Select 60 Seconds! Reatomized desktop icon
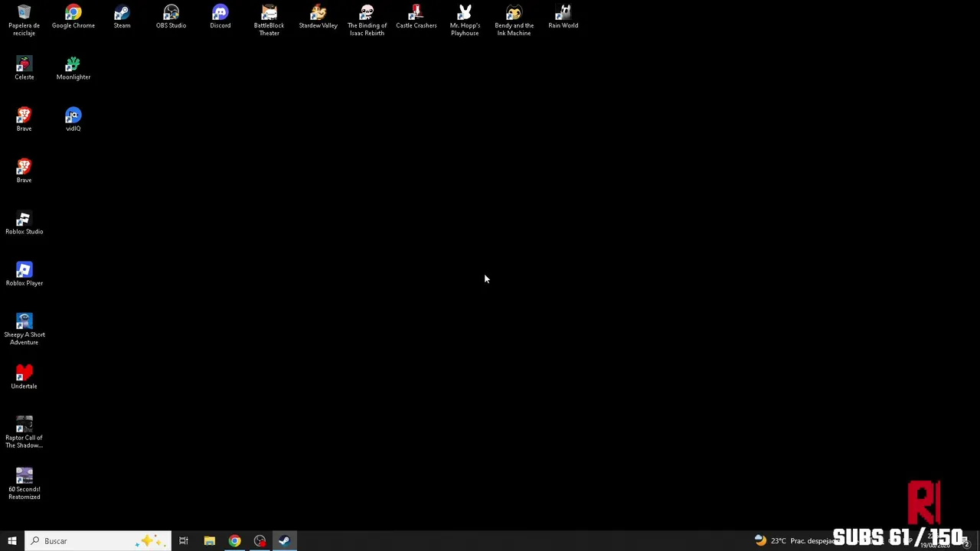 [x=24, y=484]
